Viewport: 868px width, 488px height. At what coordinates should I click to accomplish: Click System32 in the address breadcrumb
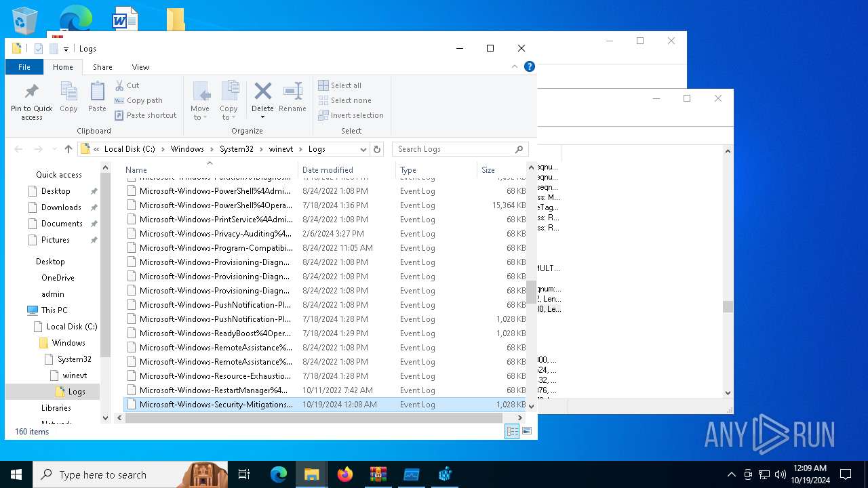(x=236, y=149)
